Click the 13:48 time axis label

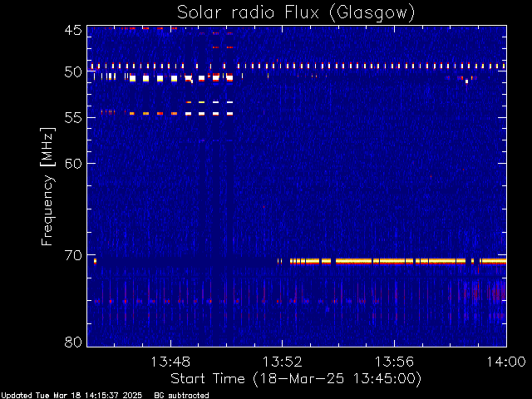(x=170, y=362)
